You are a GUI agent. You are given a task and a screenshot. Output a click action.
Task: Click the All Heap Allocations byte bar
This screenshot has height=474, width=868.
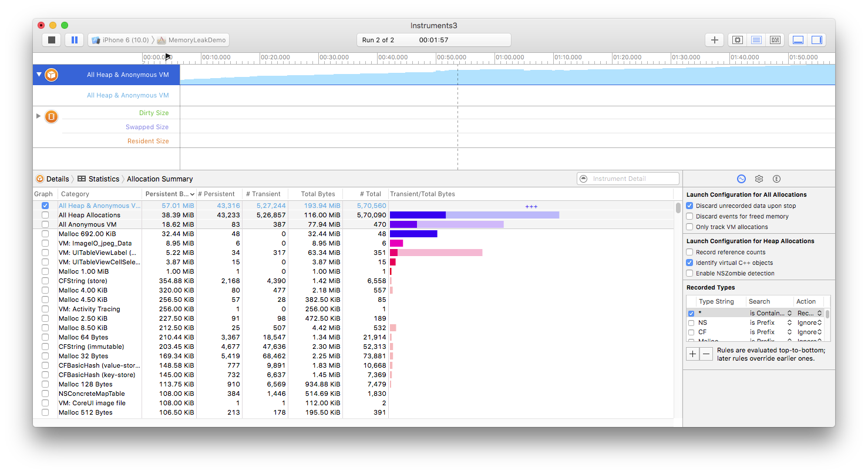coord(475,215)
